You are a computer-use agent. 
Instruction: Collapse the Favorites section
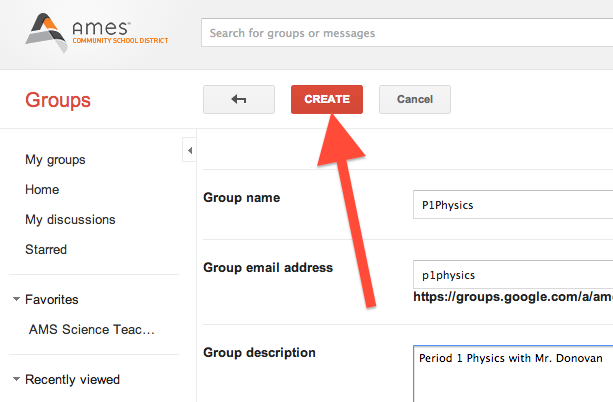[16, 300]
